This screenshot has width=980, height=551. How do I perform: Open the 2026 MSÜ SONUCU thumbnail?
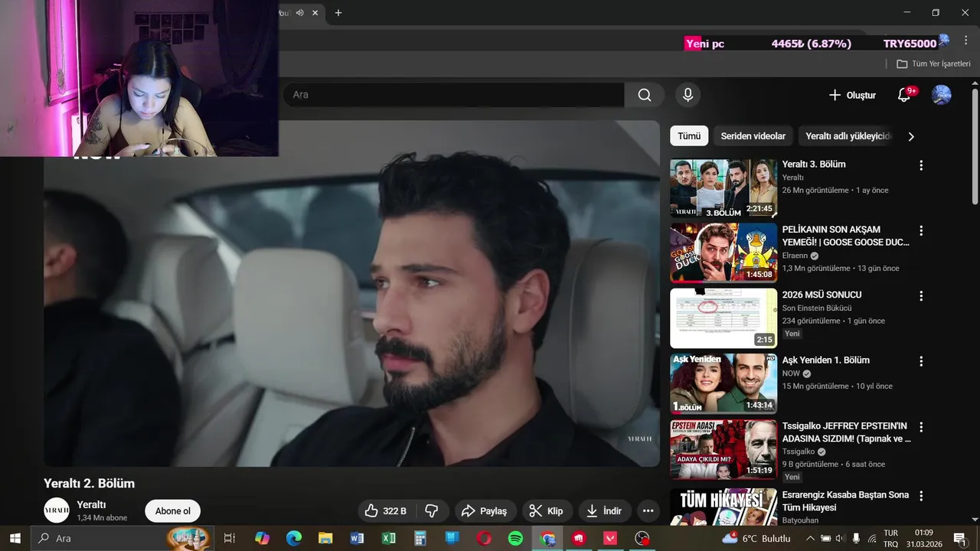724,318
